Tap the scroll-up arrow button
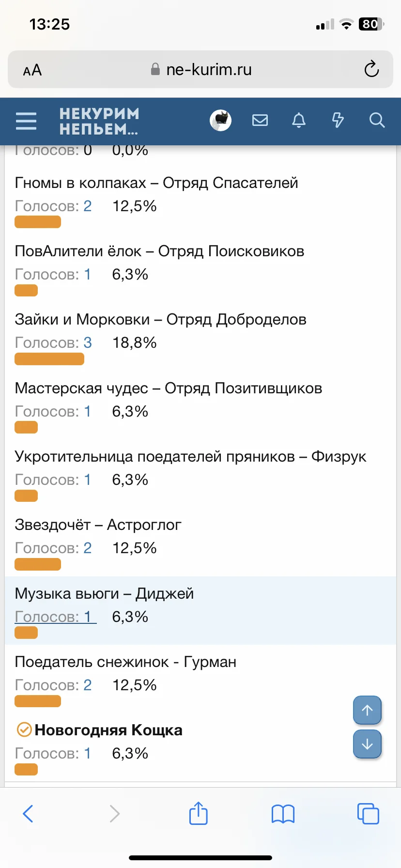Image resolution: width=401 pixels, height=868 pixels. pyautogui.click(x=367, y=710)
